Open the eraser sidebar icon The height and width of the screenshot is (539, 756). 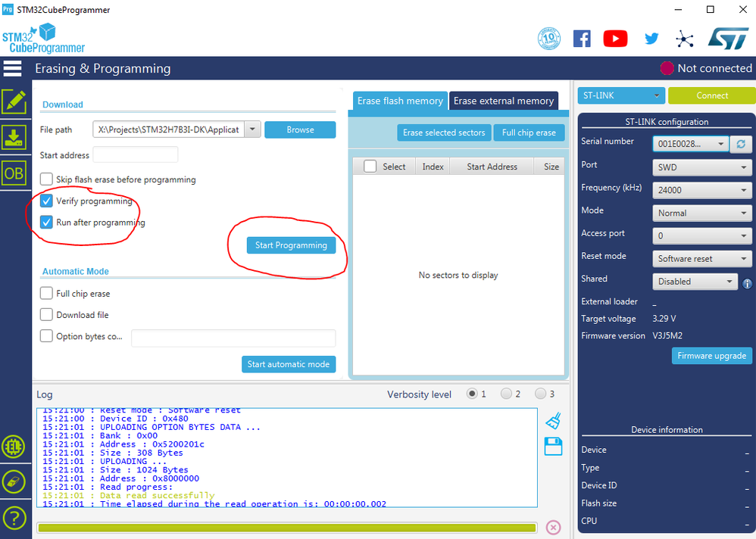(x=14, y=481)
